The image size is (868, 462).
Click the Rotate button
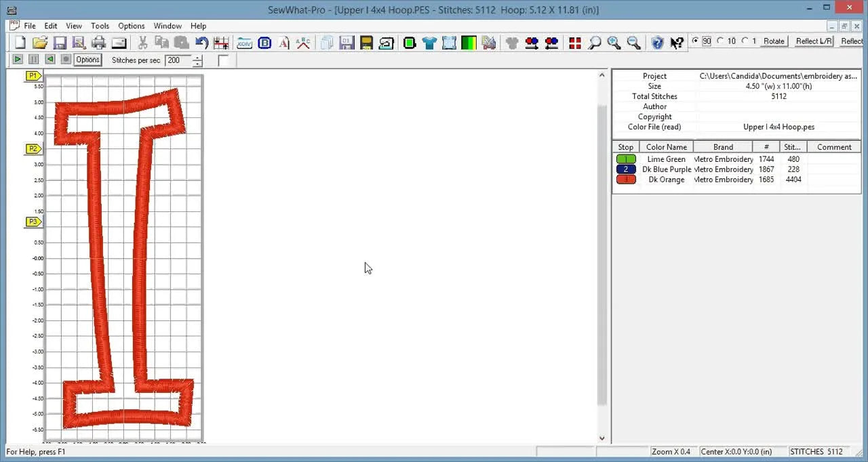(x=774, y=41)
